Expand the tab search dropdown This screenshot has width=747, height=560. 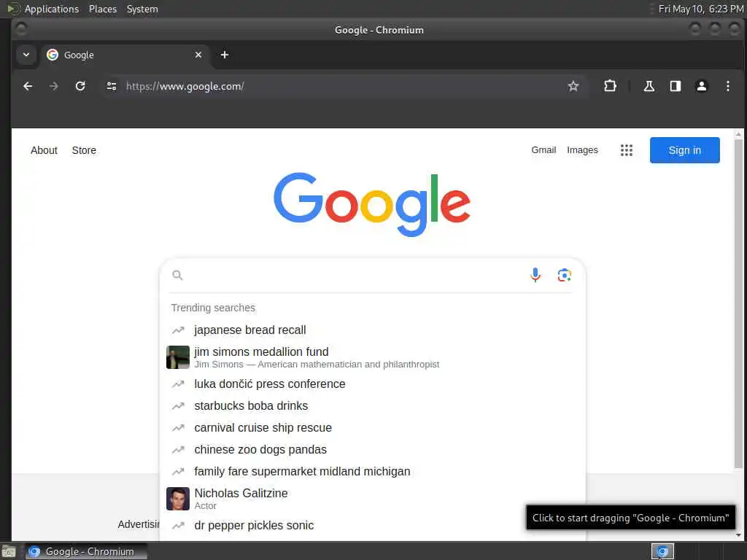point(26,55)
